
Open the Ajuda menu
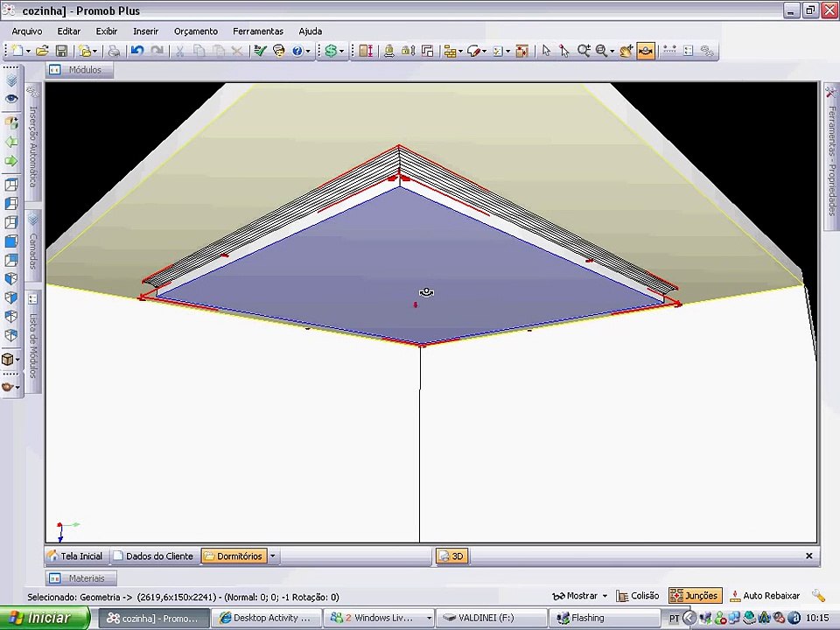point(311,31)
